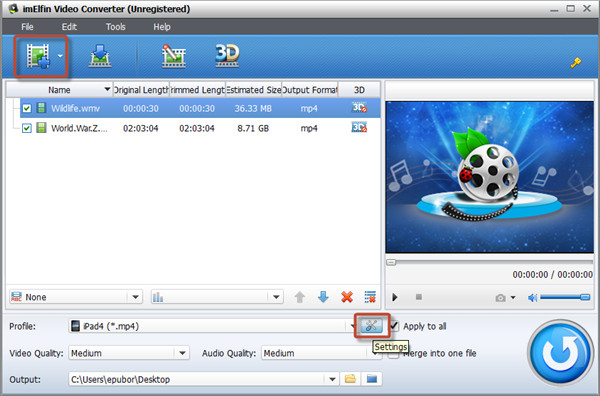Uncheck the Wildlife.wmv checkbox
The width and height of the screenshot is (600, 396).
pos(26,108)
